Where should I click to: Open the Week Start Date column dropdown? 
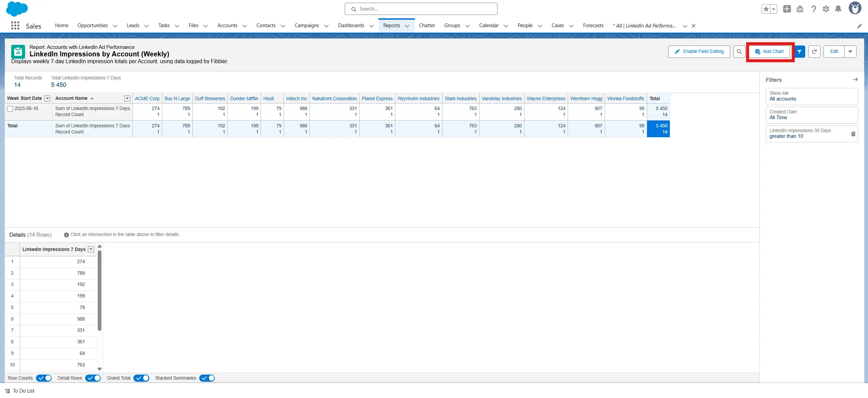pyautogui.click(x=48, y=98)
